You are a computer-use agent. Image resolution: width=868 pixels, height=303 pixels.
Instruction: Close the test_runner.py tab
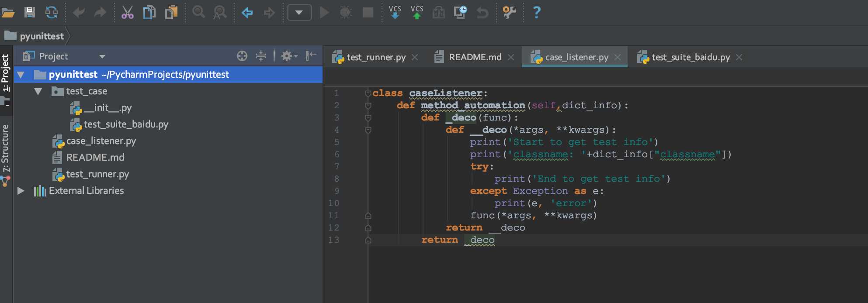coord(415,57)
